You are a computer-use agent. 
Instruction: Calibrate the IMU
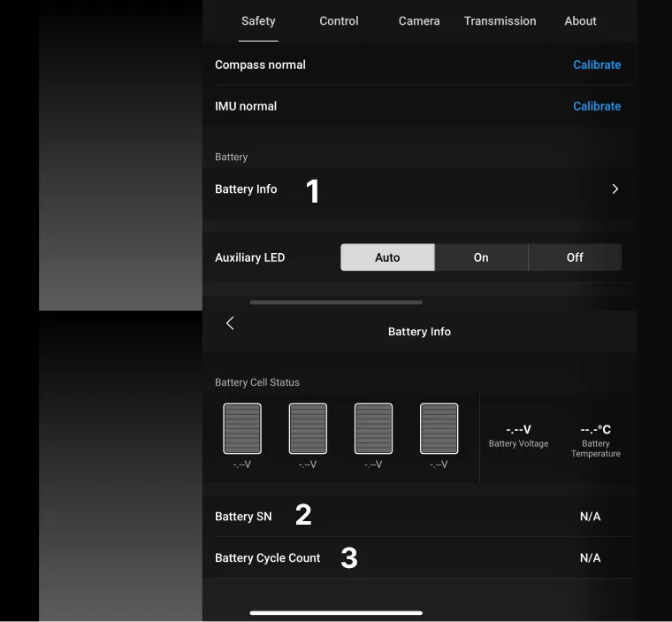[597, 106]
